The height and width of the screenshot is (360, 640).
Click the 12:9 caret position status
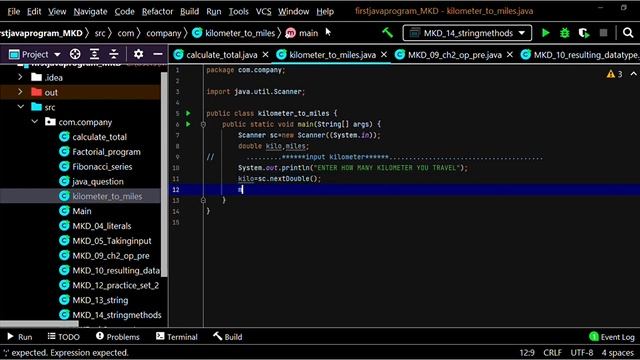pyautogui.click(x=527, y=352)
